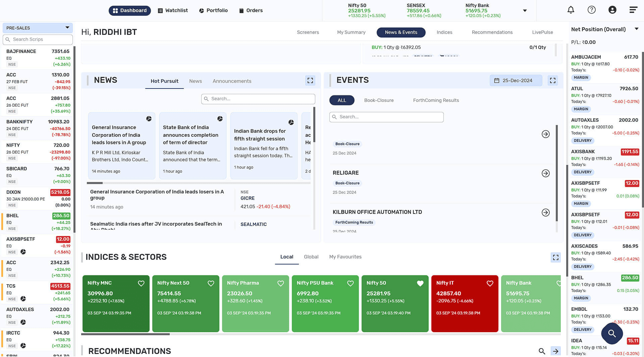
Task: Click the calendar icon in the events date field
Action: point(497,80)
